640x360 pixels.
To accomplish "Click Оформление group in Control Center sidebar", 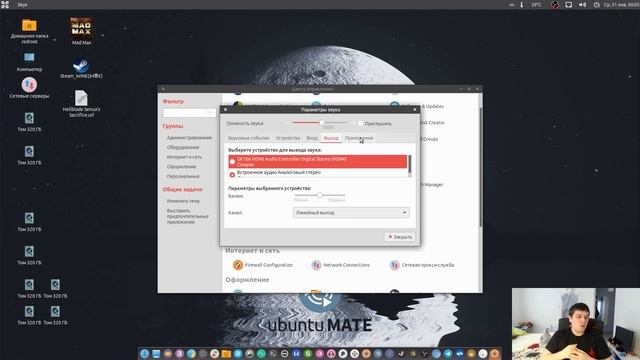I will [181, 167].
